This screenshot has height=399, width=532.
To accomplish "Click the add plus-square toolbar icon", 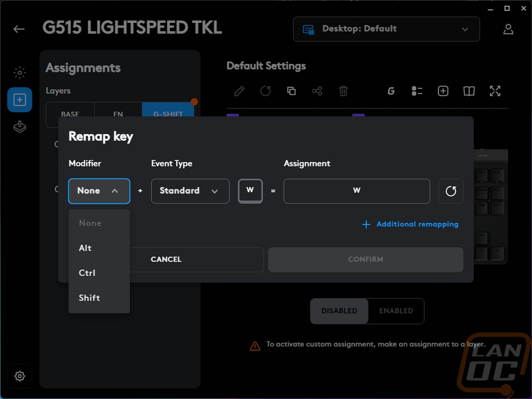I will (x=443, y=91).
